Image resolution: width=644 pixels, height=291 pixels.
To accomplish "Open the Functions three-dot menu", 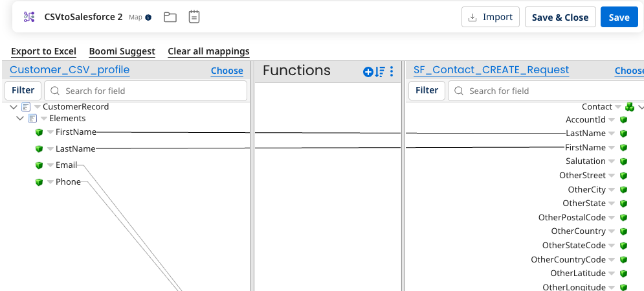I will 392,71.
